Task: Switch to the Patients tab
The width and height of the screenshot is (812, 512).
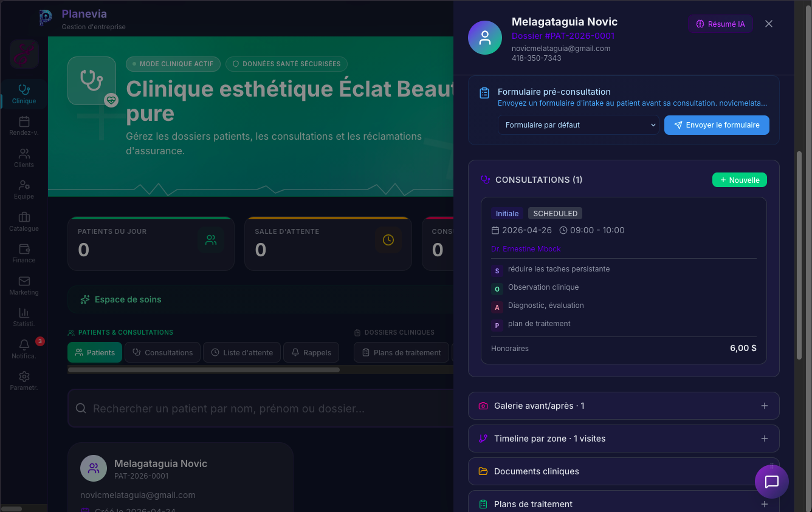Action: coord(95,352)
